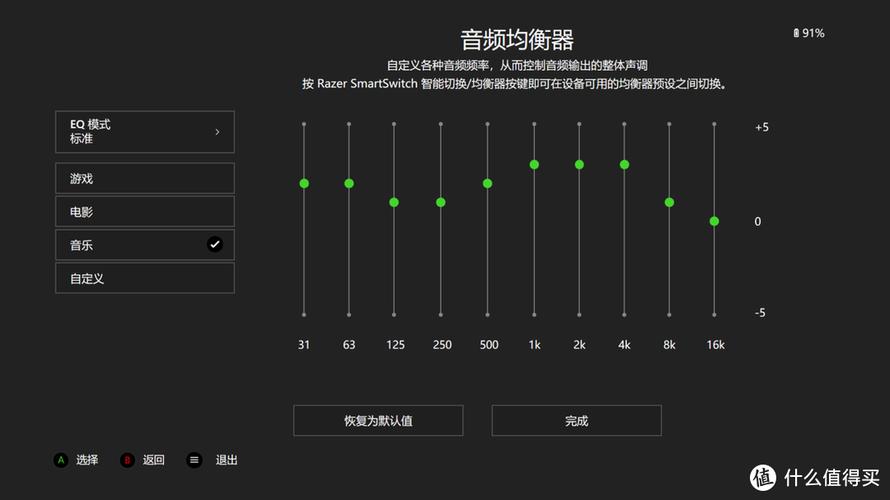The height and width of the screenshot is (500, 890).
Task: Click the 8k band slider handle
Action: [669, 202]
